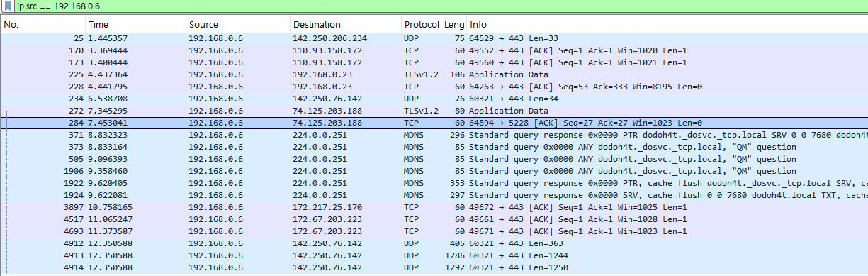Sort by the Protocol column header
This screenshot has height=276, width=868.
point(422,24)
